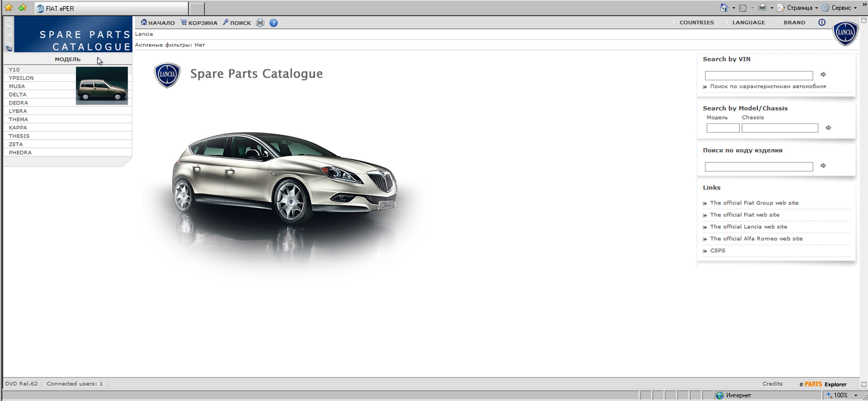
Task: Open the blue help question-mark icon
Action: (273, 23)
